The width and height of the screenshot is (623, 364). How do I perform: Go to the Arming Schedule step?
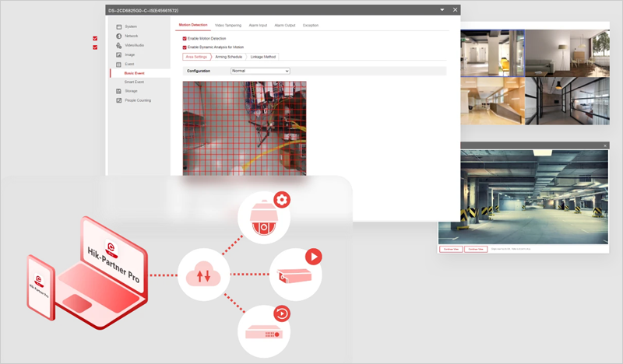click(x=229, y=57)
